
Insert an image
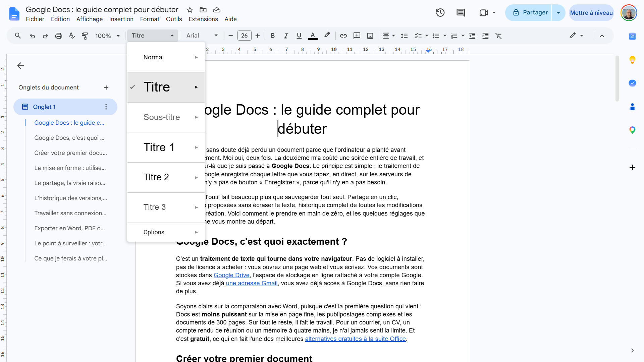coord(370,36)
